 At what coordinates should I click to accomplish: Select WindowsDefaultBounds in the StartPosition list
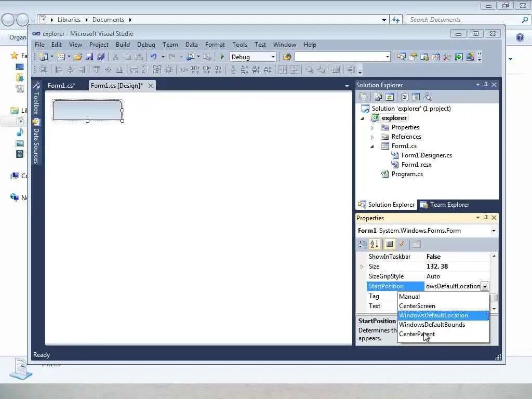tap(443, 325)
